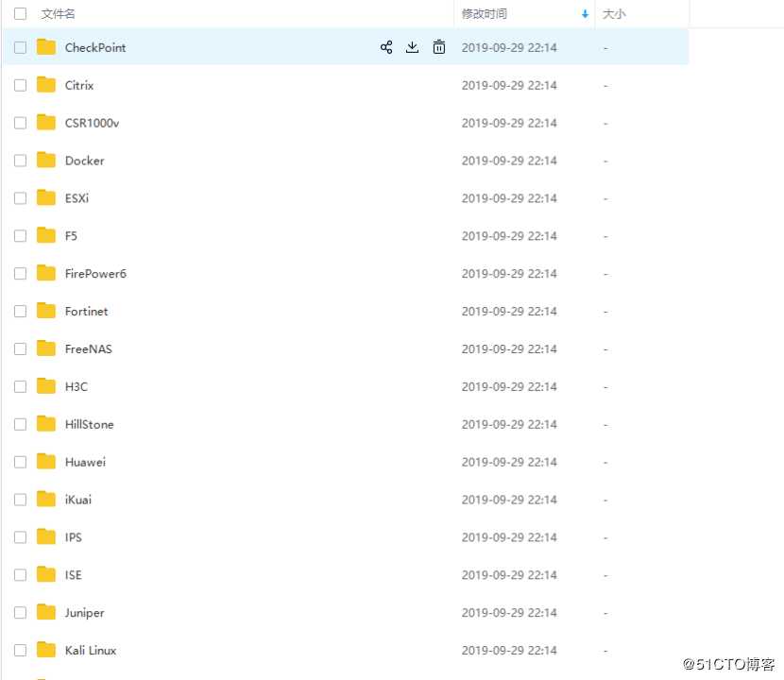Click the Fortinet folder icon
The image size is (784, 680).
coord(46,311)
